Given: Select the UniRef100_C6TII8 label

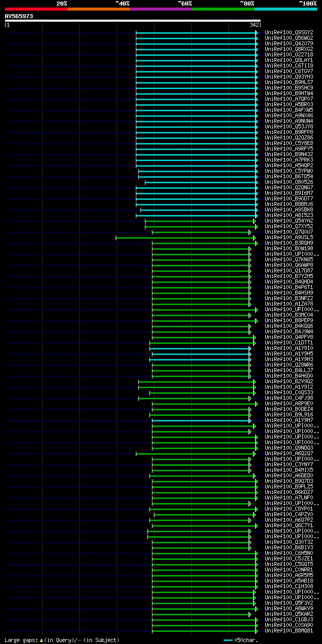Looking at the screenshot, I should [x=289, y=65].
